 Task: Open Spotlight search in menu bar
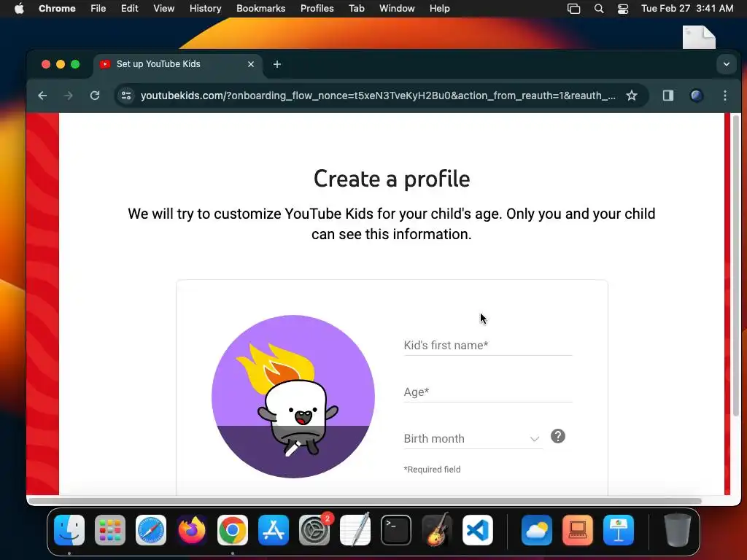(599, 9)
